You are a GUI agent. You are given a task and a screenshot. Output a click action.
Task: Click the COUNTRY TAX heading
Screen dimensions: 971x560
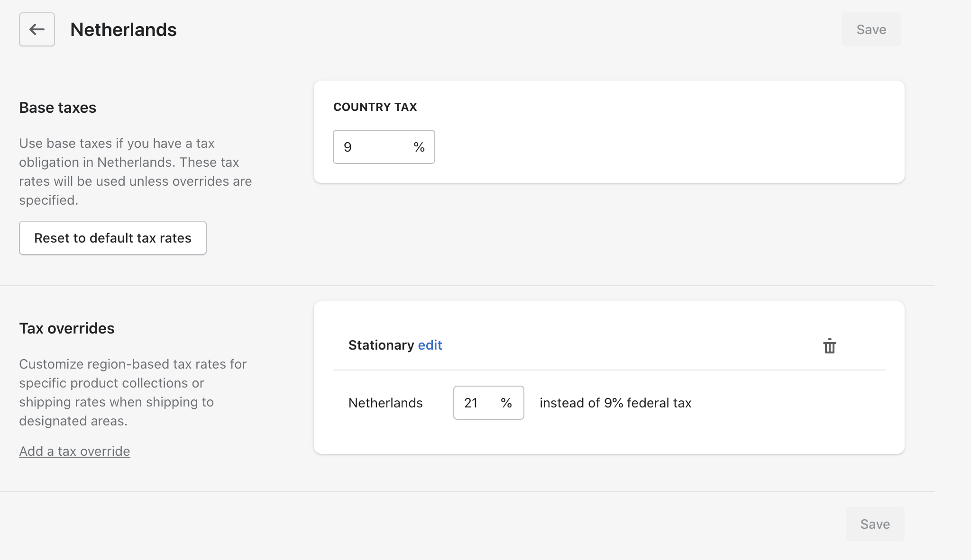tap(375, 107)
